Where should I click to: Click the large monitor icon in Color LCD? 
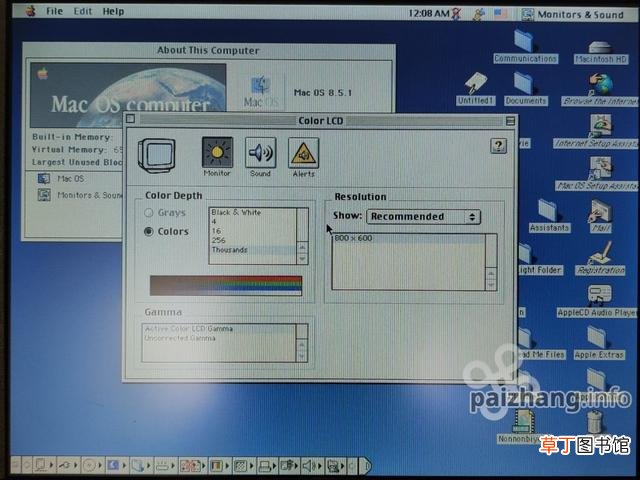click(156, 155)
